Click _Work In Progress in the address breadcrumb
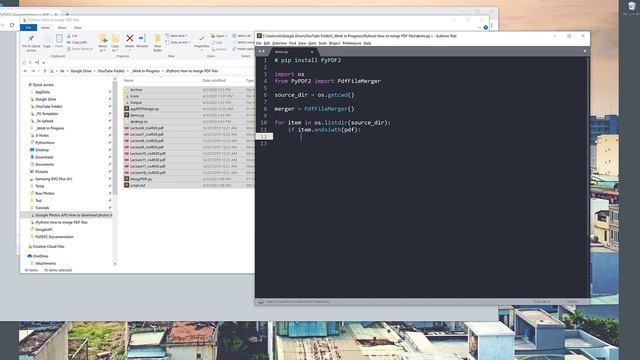 (145, 71)
